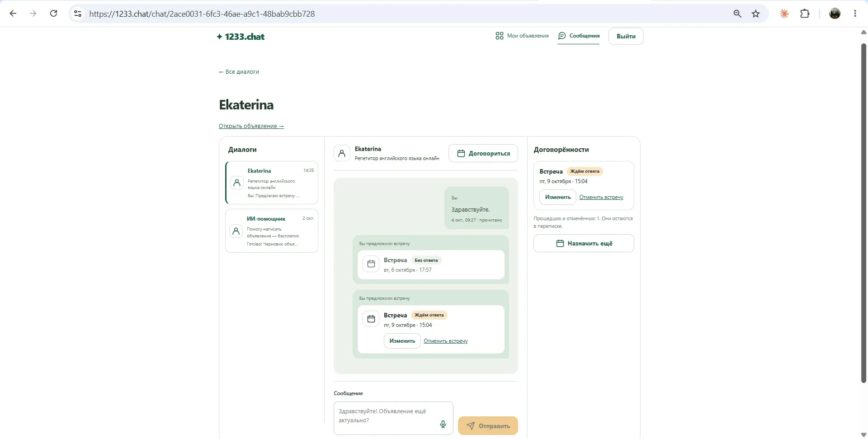Click the Ждём ответа badge in Договорённости
The image size is (868, 439).
click(585, 171)
